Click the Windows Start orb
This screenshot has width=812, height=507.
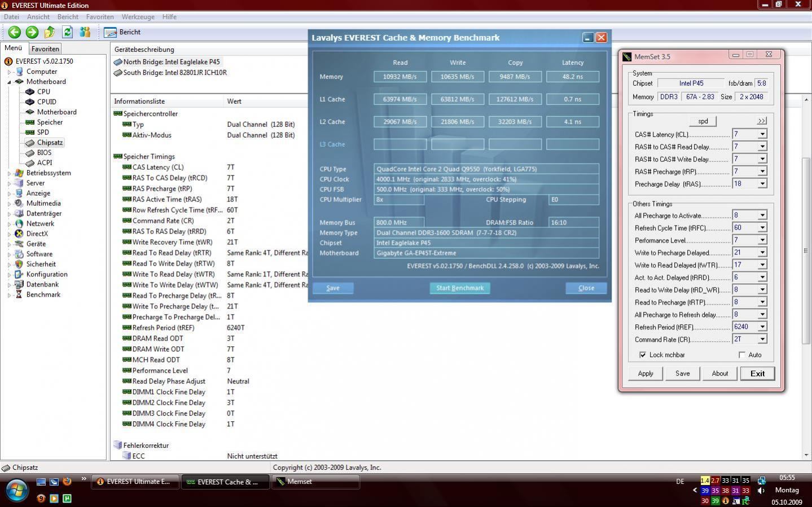pos(16,490)
